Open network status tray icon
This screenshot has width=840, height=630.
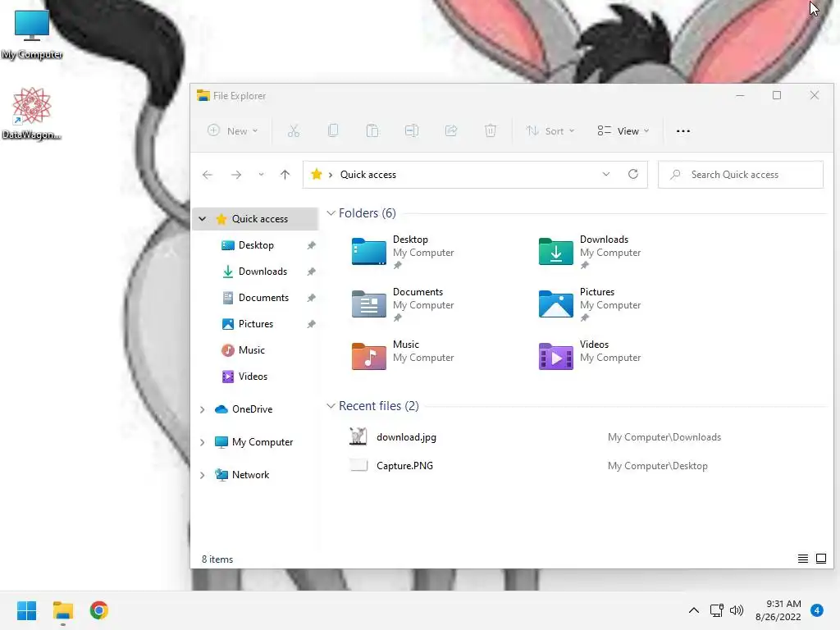point(716,610)
